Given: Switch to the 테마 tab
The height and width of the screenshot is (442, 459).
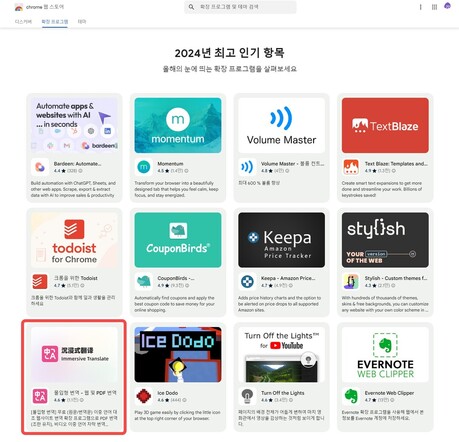Looking at the screenshot, I should (x=82, y=22).
